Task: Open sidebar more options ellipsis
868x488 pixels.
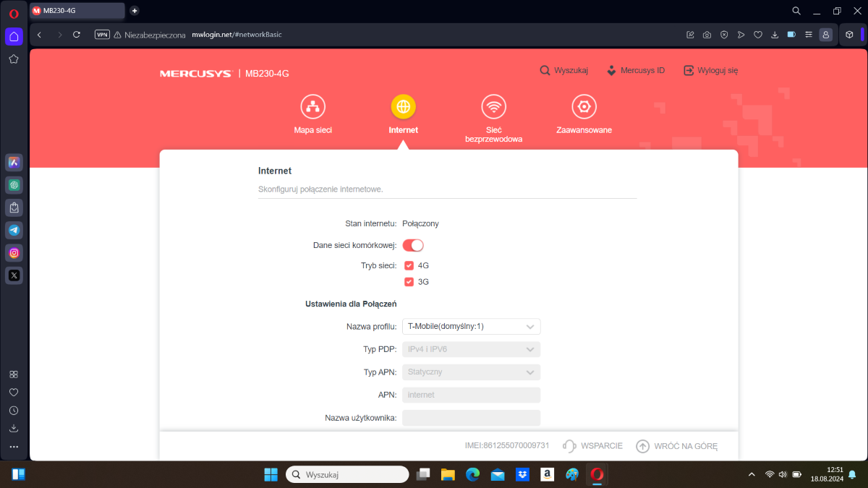Action: pos(14,447)
